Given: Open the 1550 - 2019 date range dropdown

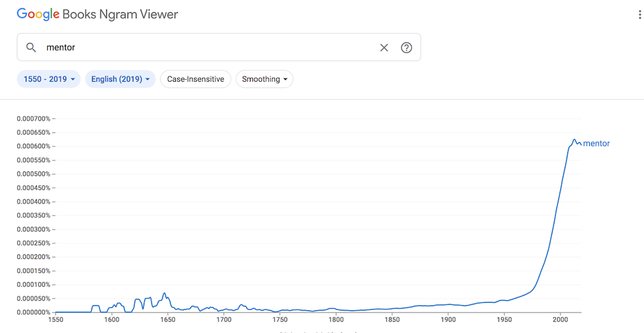Looking at the screenshot, I should 48,79.
